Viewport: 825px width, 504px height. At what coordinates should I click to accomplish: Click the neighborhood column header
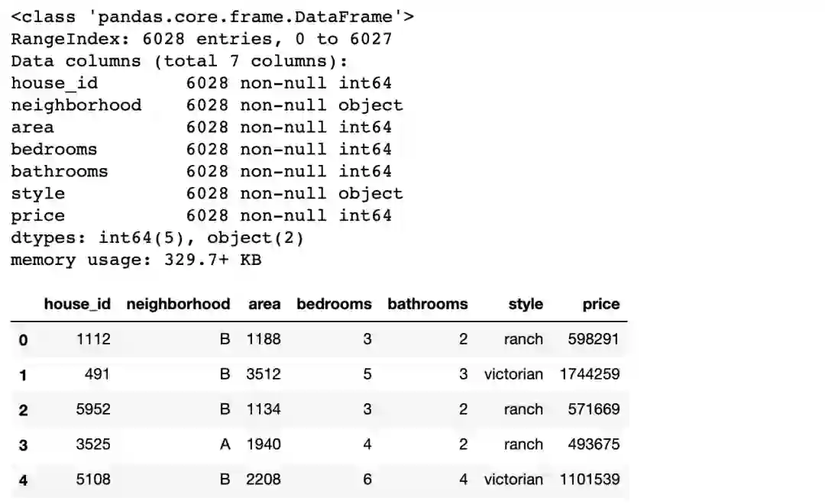point(178,304)
